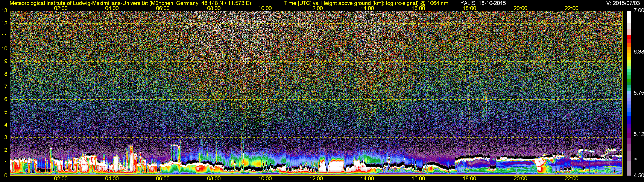Click the height axis label '2.'

point(6,150)
